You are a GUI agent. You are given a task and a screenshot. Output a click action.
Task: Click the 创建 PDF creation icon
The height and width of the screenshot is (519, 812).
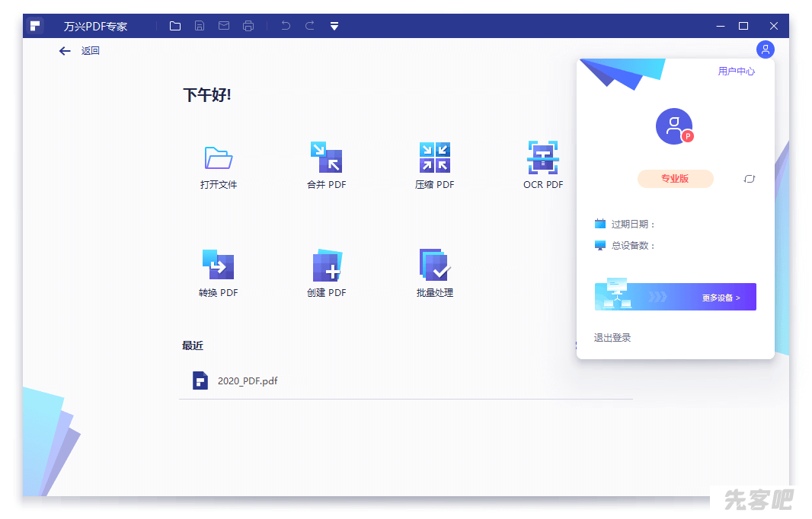coord(326,266)
